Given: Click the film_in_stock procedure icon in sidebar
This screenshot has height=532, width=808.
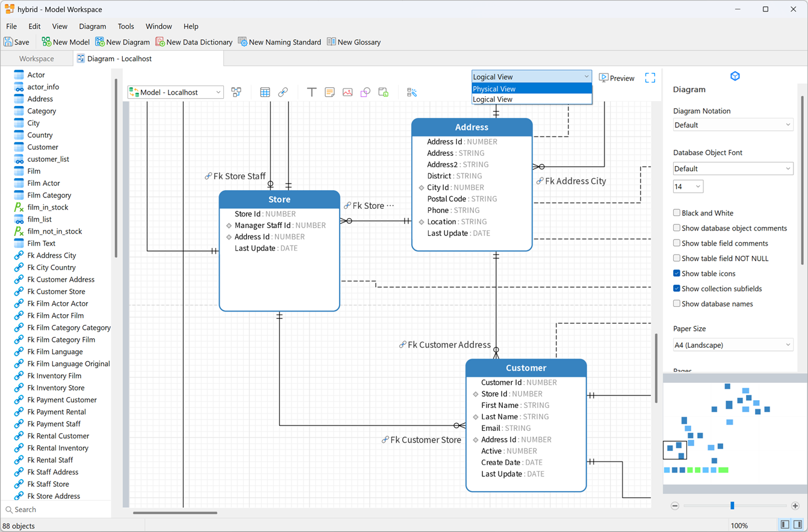Looking at the screenshot, I should click(x=19, y=208).
